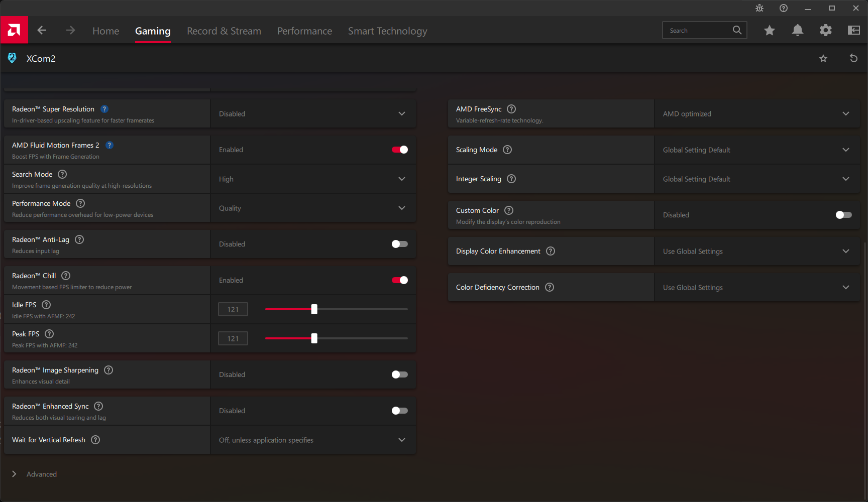Open the Record & Stream tab

tap(224, 31)
